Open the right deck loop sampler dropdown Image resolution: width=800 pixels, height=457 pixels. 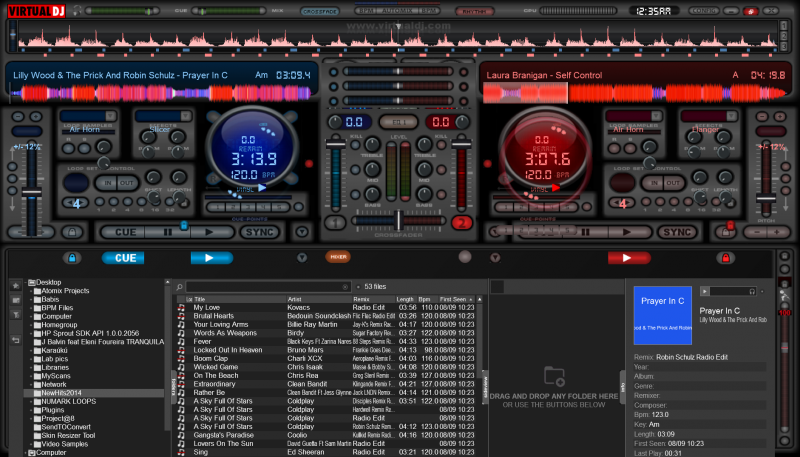(656, 116)
